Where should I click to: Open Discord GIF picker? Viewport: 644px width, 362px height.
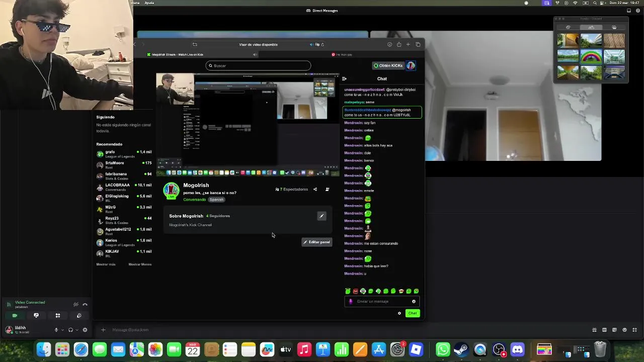point(605,330)
